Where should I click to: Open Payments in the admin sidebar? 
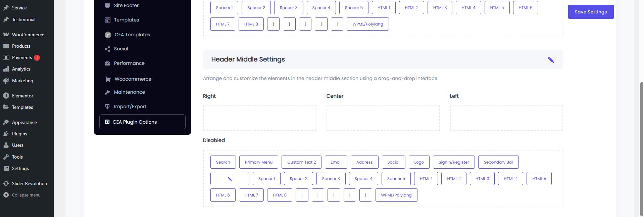point(22,57)
